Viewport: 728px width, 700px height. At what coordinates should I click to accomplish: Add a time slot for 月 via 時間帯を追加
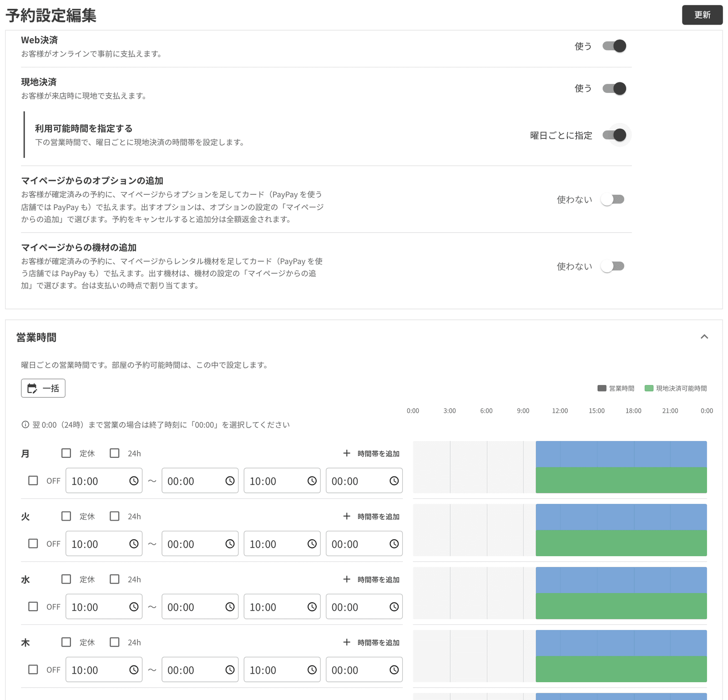(371, 453)
